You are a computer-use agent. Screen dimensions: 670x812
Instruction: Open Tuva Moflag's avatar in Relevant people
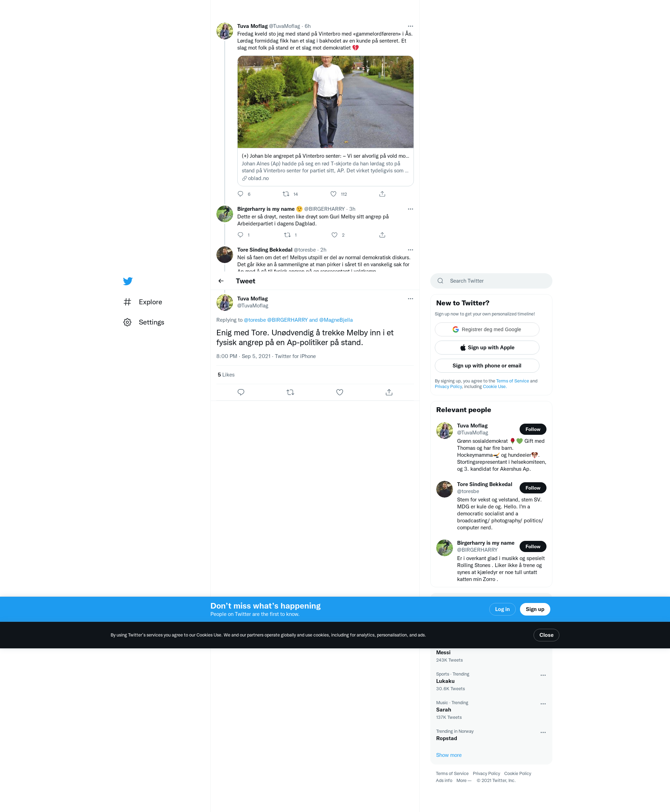coord(444,430)
